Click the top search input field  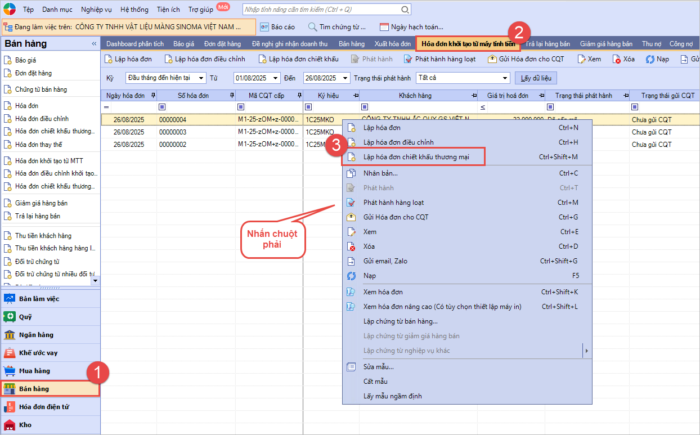pyautogui.click(x=315, y=8)
